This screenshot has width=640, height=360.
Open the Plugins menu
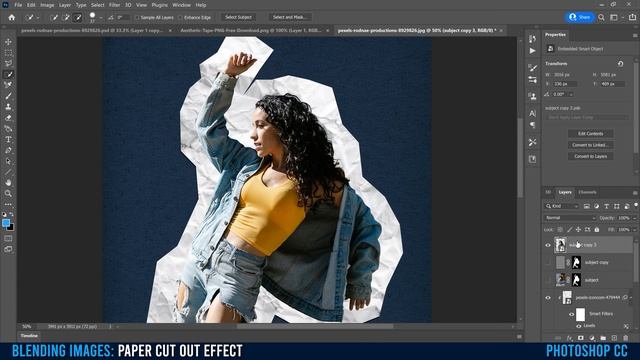pos(160,5)
